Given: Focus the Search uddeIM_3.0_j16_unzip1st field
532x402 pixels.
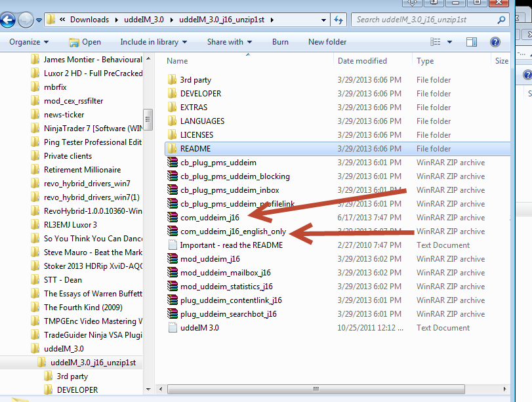Looking at the screenshot, I should click(x=430, y=20).
